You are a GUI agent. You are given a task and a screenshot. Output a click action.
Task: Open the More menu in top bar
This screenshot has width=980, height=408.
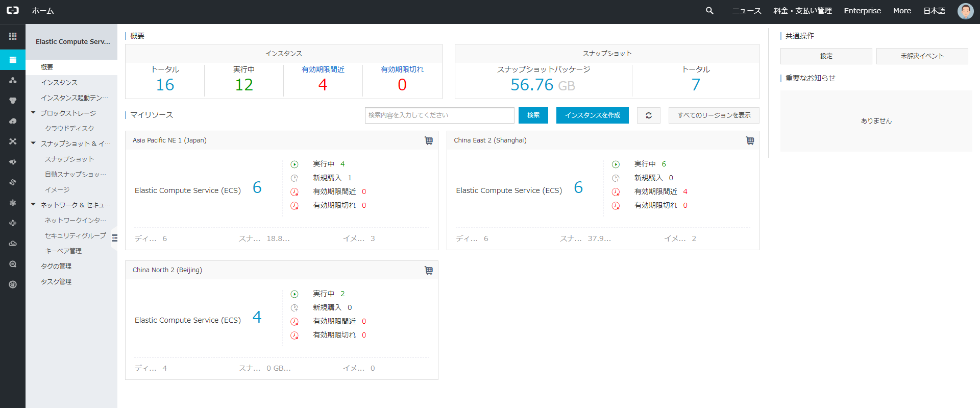(902, 11)
